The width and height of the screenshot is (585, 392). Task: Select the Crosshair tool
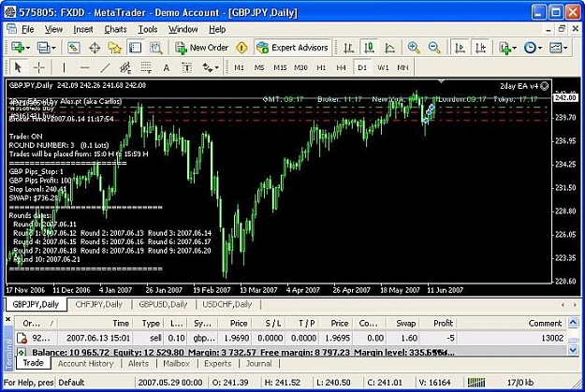(38, 67)
